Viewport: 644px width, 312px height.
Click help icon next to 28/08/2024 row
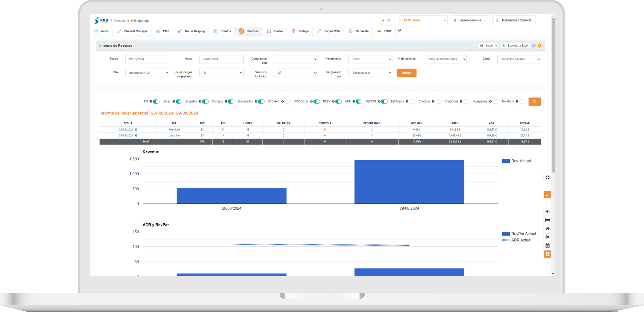click(x=136, y=130)
